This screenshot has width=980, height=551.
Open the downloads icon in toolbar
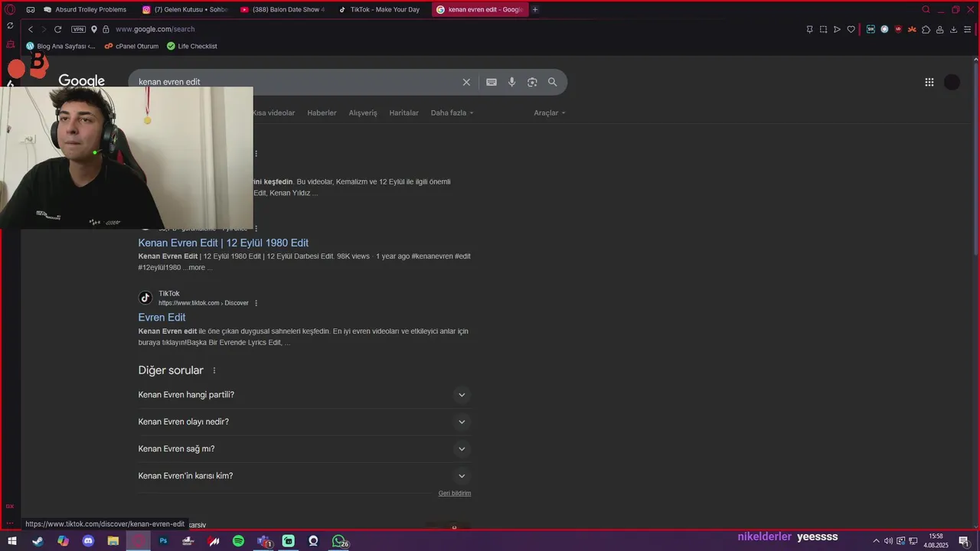pos(953,29)
